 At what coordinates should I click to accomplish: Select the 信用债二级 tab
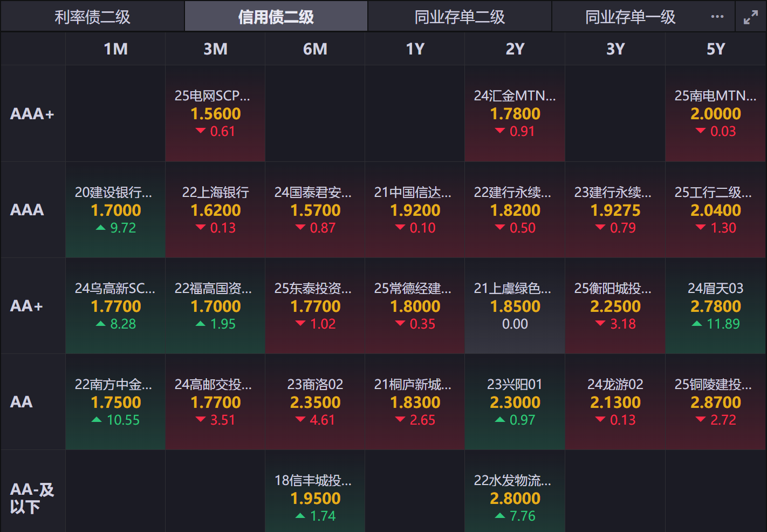[x=276, y=17]
